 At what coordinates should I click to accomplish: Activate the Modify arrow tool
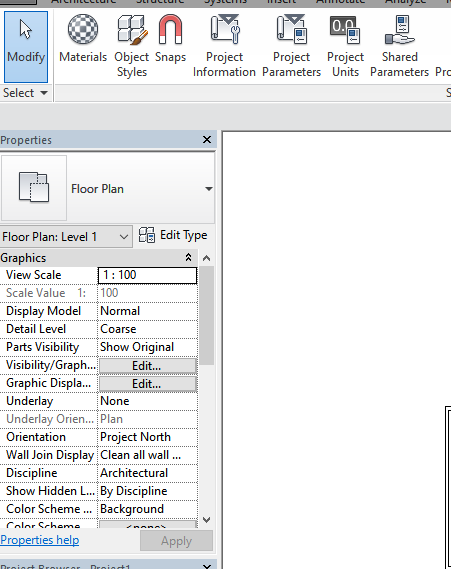tap(26, 47)
